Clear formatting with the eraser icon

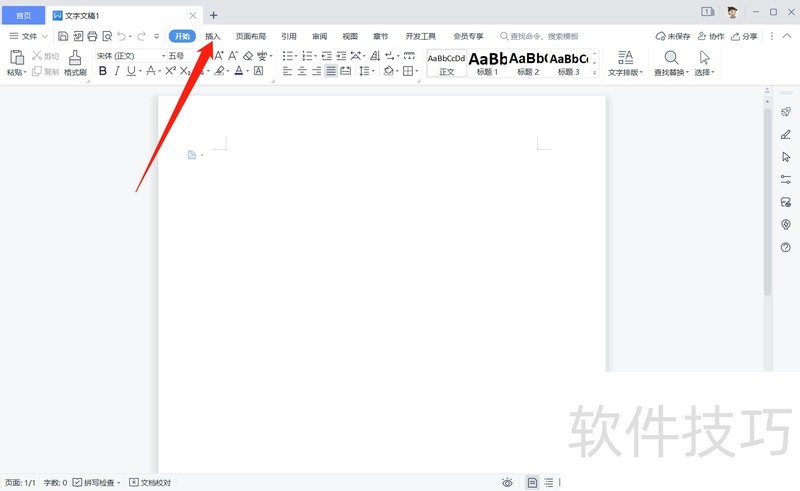click(248, 56)
